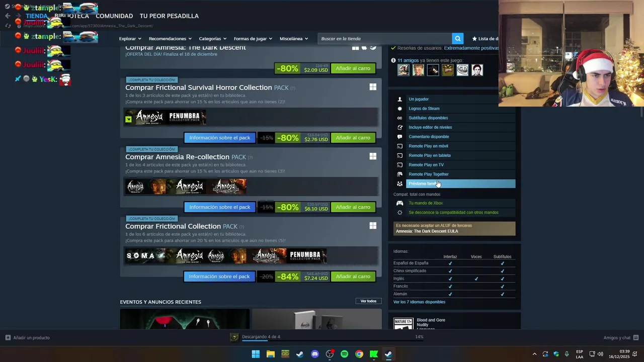Click the plus icon beside Añadir un producto
The image size is (644, 362).
(8, 338)
